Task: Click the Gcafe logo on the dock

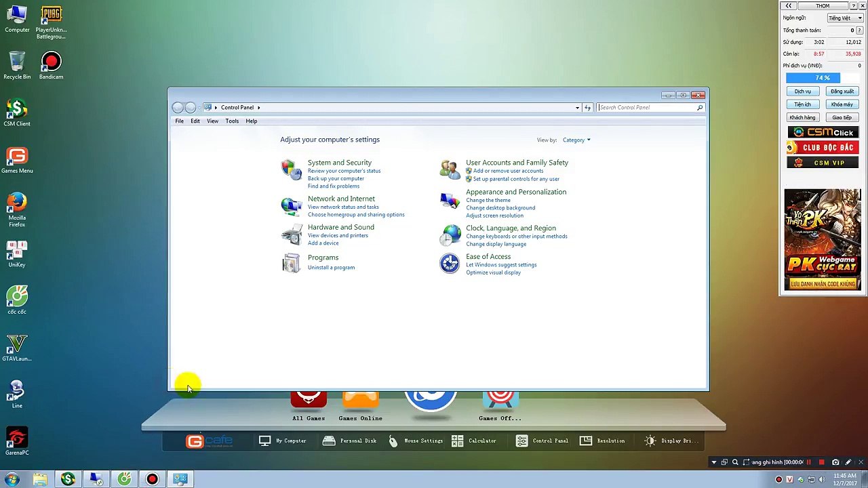Action: point(209,441)
